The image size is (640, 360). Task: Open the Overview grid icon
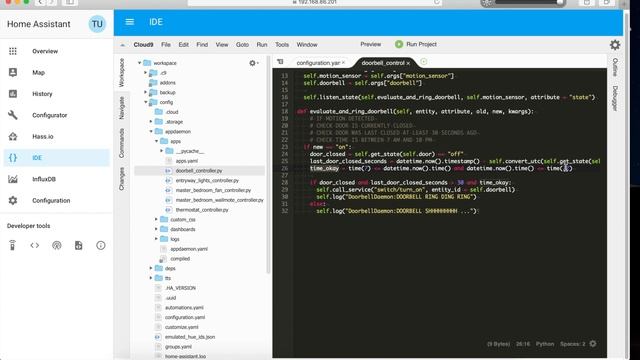13,51
